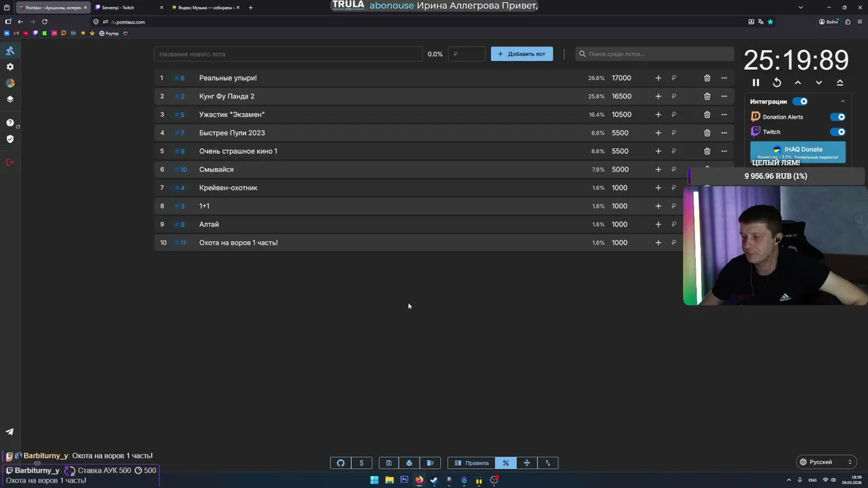Delete the lot Быстрее Пули 2023

[707, 133]
